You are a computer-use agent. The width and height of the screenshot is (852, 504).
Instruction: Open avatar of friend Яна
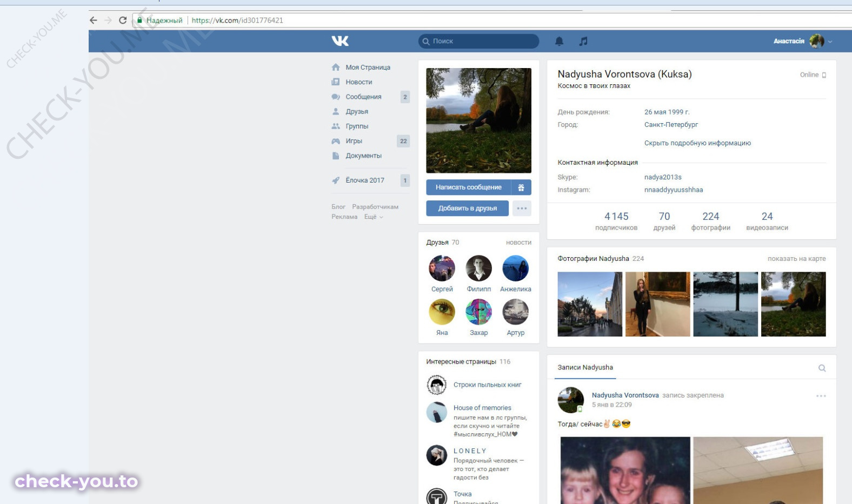pyautogui.click(x=442, y=312)
